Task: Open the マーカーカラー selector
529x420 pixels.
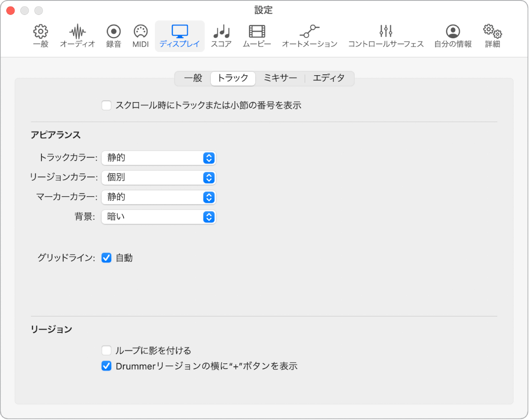Action: click(x=158, y=197)
